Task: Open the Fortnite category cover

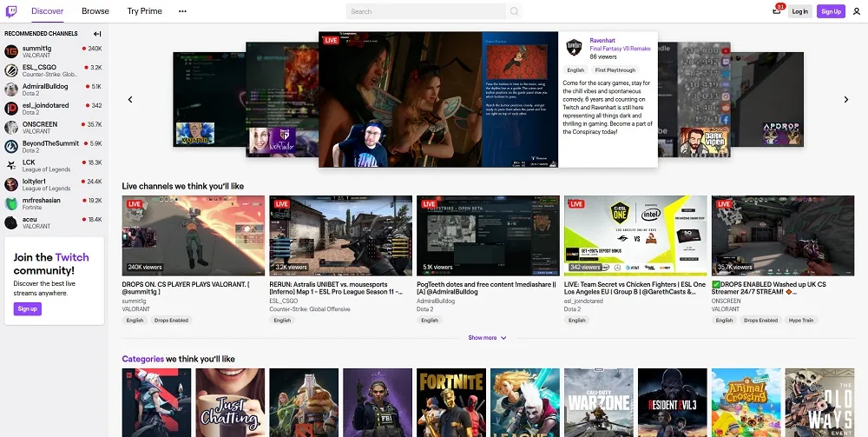Action: tap(451, 402)
